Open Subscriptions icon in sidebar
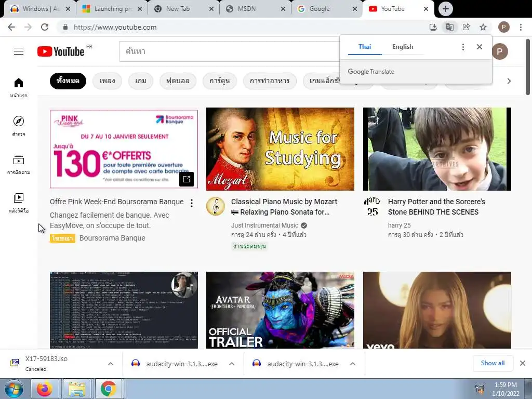The width and height of the screenshot is (532, 399). tap(19, 164)
